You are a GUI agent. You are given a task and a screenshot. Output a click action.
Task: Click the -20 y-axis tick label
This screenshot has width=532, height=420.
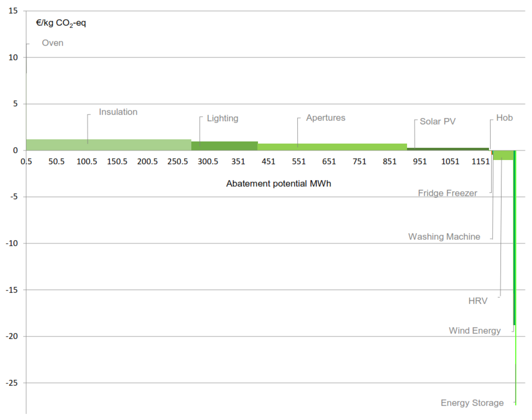click(12, 336)
